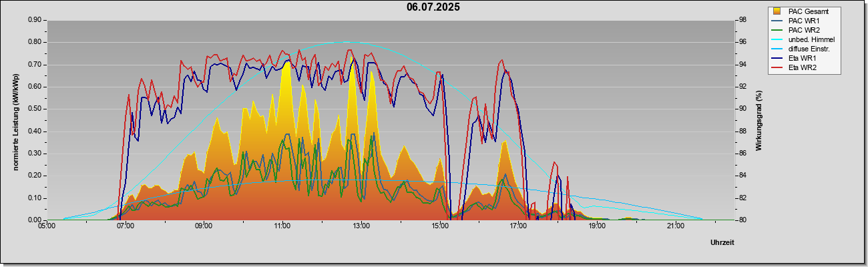Click the chart title date 06.07.2025
868x267 pixels.
coord(433,7)
